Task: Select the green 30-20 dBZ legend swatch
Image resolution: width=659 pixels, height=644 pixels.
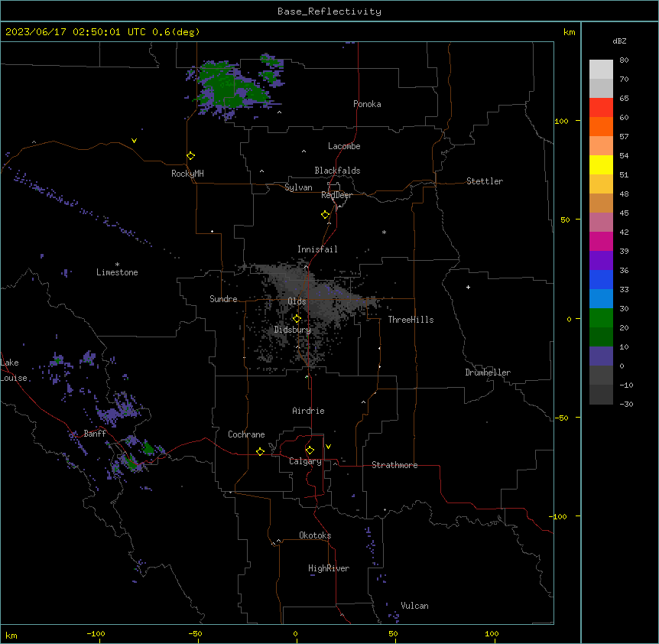Action: point(601,318)
